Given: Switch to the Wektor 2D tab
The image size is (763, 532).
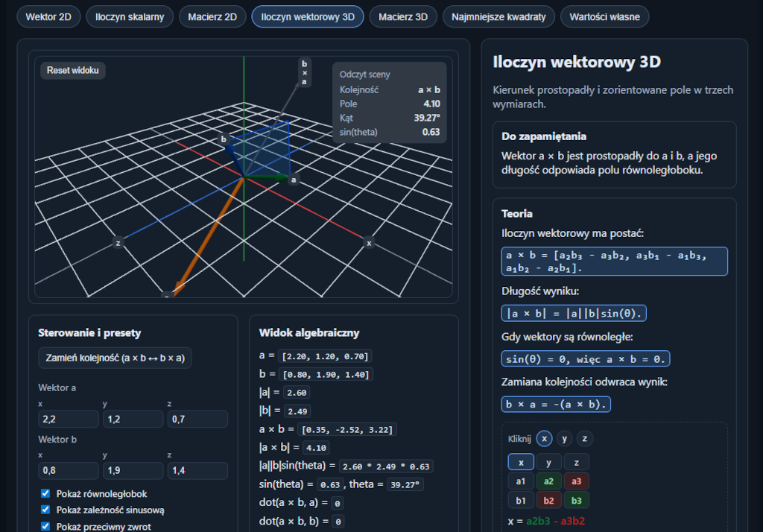Looking at the screenshot, I should tap(48, 17).
